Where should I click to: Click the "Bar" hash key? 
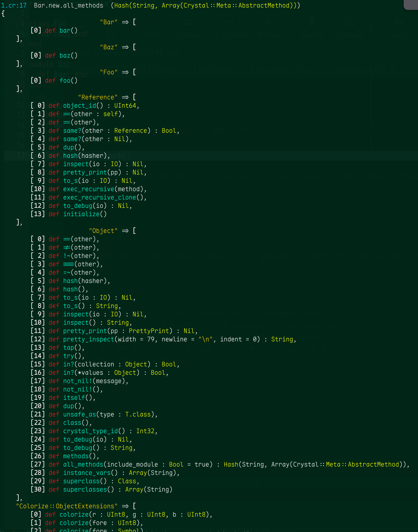click(109, 22)
